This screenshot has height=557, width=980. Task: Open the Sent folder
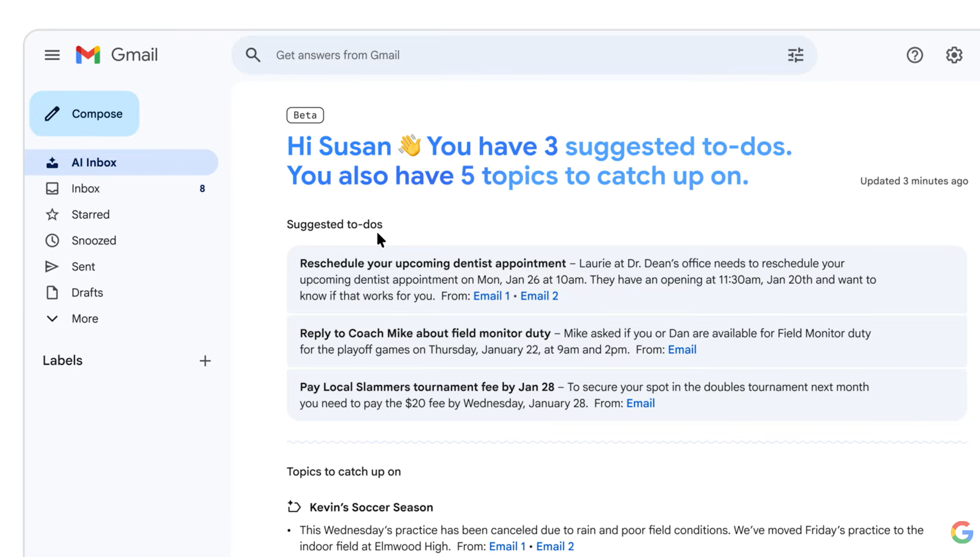tap(83, 267)
